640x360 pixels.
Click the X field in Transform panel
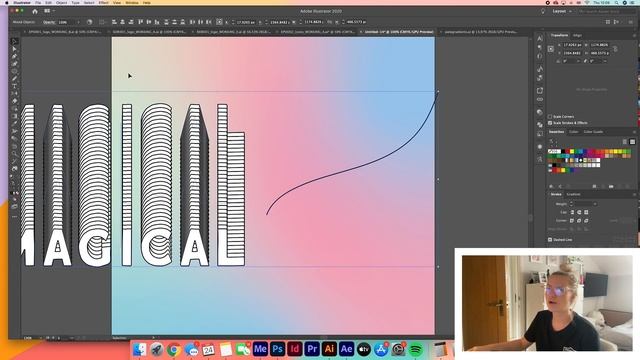pos(572,45)
